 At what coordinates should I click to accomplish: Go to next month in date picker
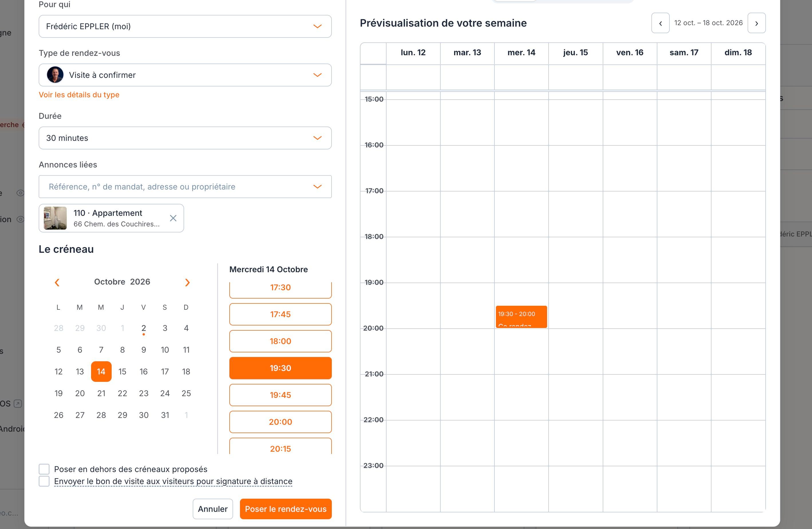tap(187, 283)
